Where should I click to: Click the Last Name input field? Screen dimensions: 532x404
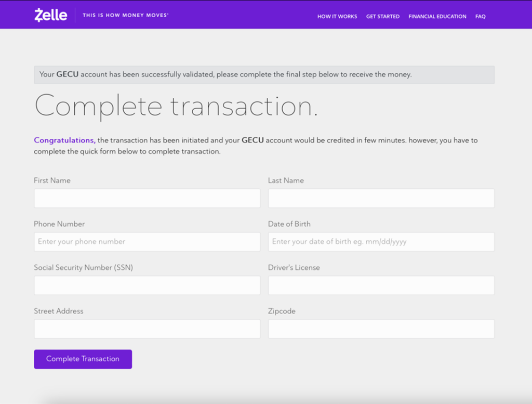(x=381, y=198)
